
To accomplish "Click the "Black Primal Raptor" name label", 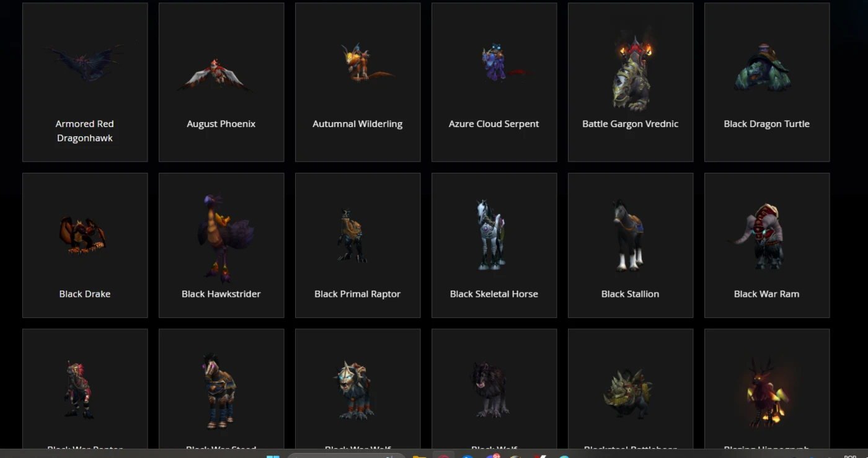I will coord(358,294).
